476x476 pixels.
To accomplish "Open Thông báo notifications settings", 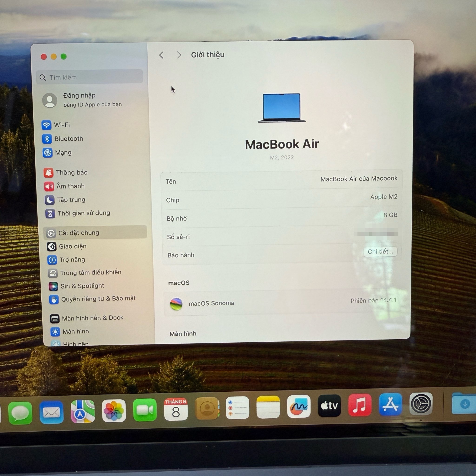I will (x=66, y=172).
